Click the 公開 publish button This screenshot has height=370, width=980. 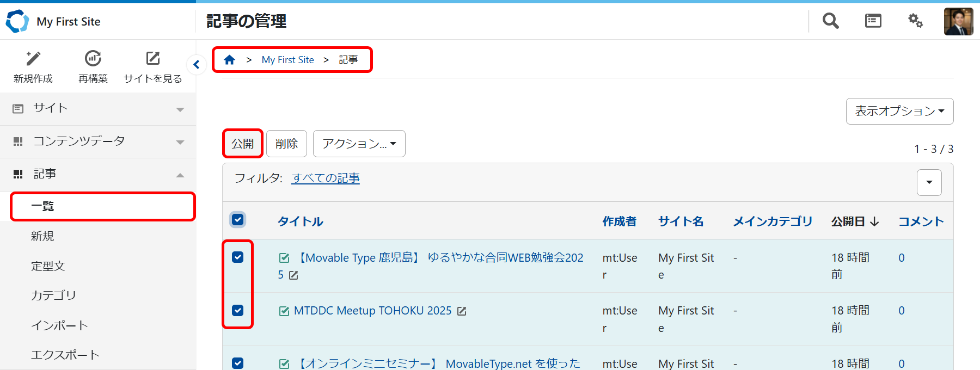click(243, 144)
